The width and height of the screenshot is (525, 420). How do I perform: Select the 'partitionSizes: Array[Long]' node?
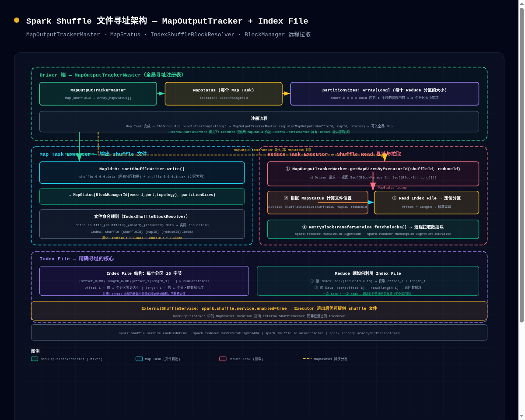[x=385, y=94]
